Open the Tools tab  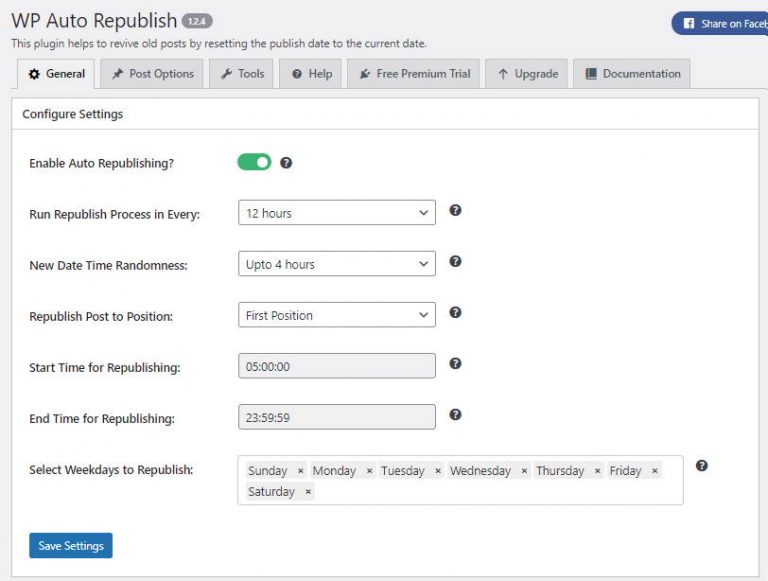241,74
